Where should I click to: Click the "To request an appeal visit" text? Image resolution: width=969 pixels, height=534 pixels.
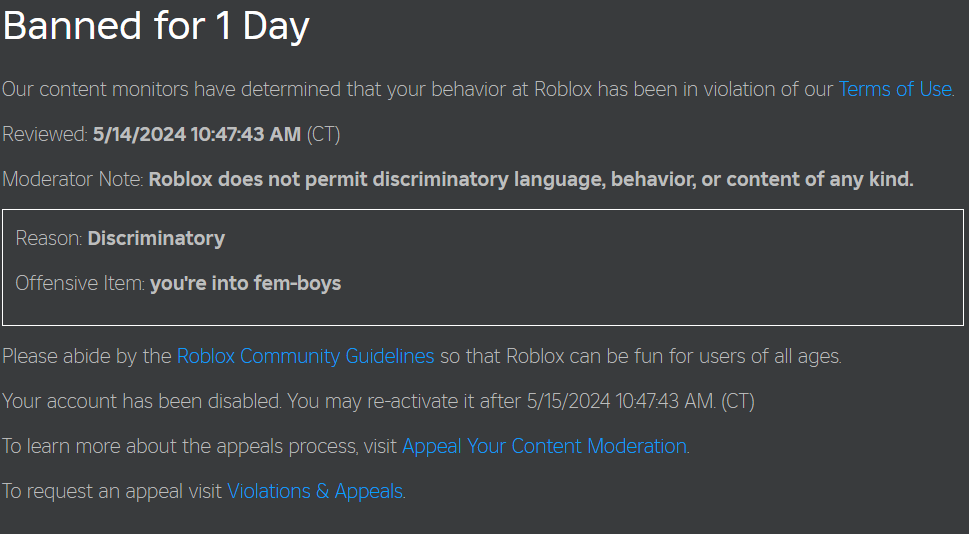[x=113, y=491]
